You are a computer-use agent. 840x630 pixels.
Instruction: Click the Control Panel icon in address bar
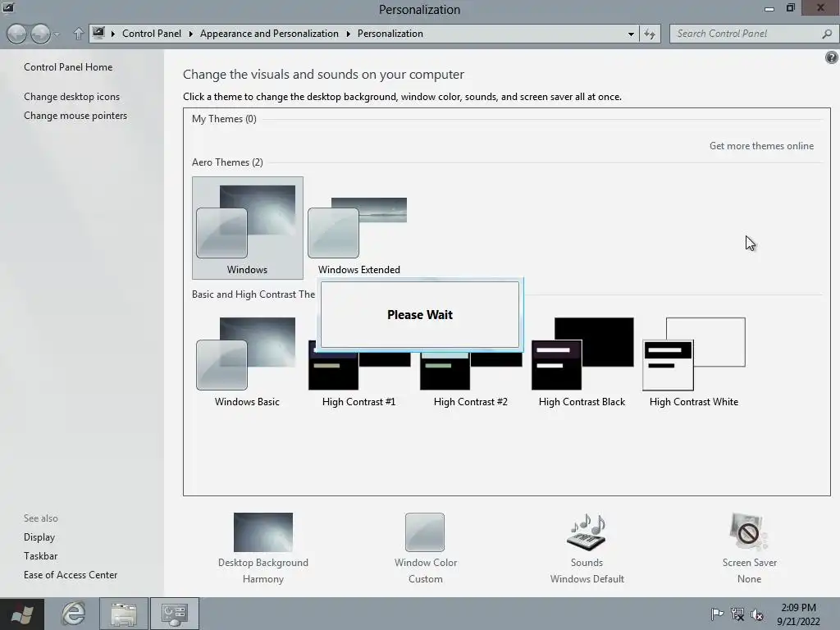(98, 33)
